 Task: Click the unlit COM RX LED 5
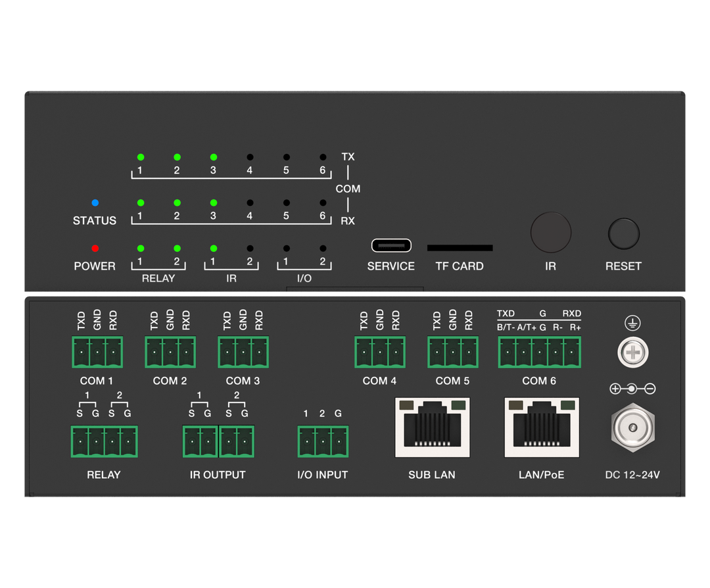[287, 203]
